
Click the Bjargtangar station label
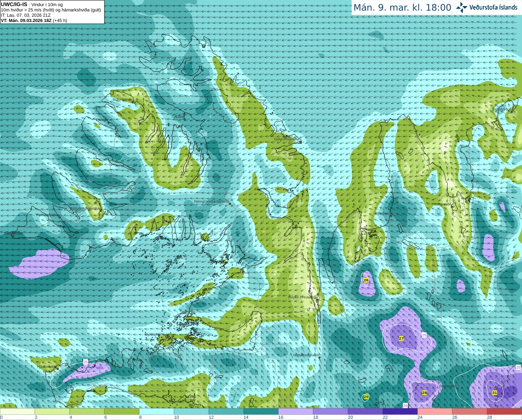click(13, 233)
